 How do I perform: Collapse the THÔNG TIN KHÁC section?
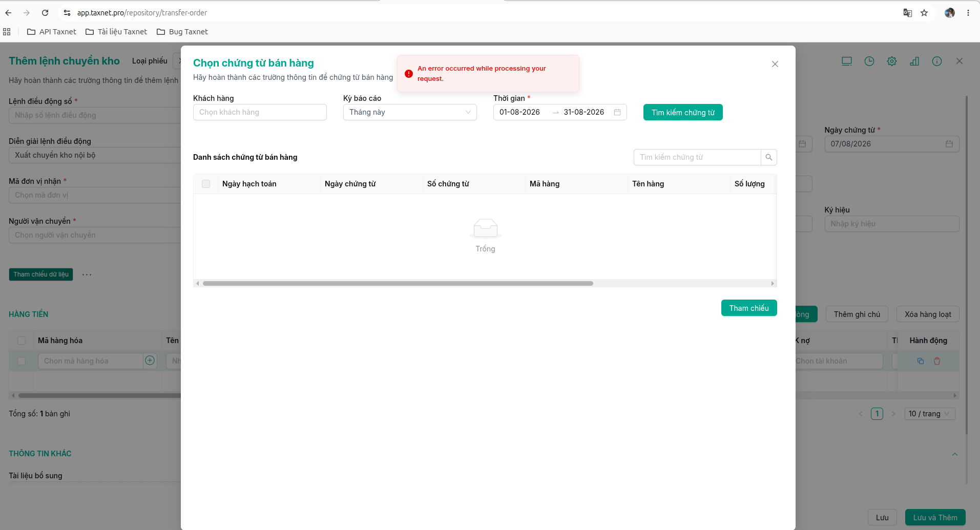point(955,454)
